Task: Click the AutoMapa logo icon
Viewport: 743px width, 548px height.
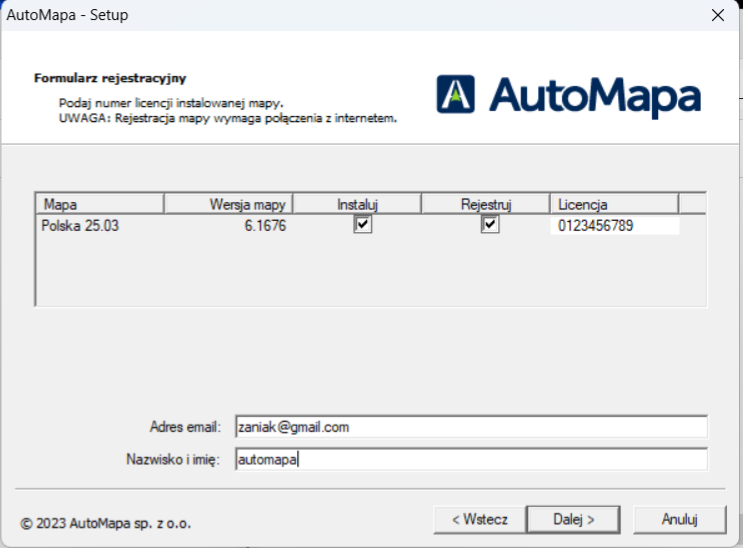Action: (455, 94)
